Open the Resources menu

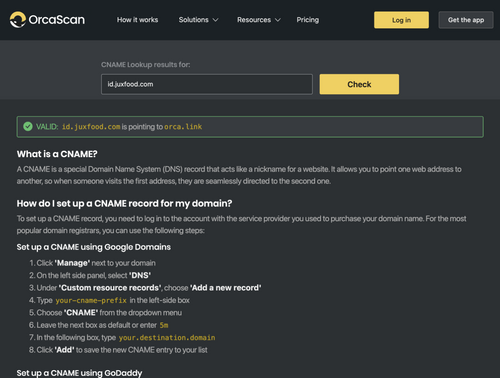click(x=259, y=20)
